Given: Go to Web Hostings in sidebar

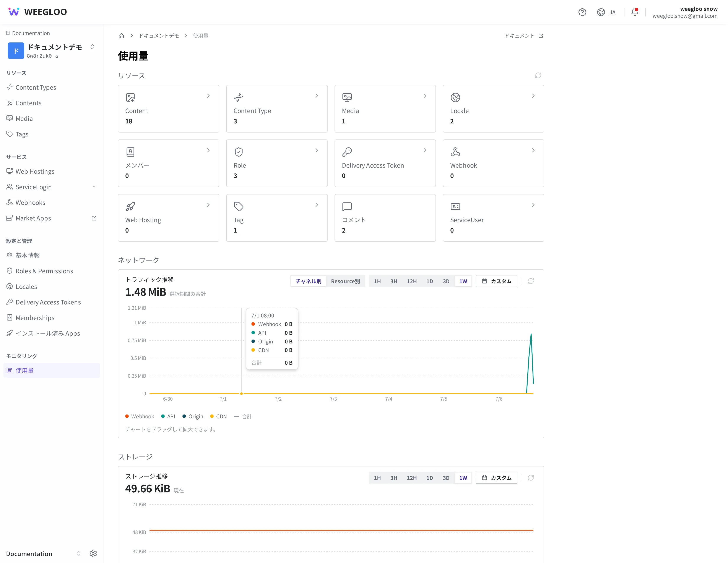Looking at the screenshot, I should tap(52, 171).
